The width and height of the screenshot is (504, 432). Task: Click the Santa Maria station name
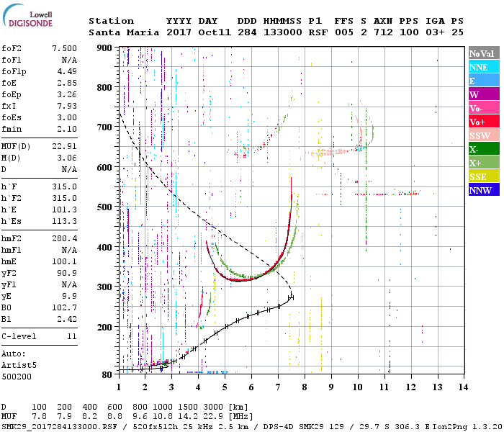point(124,32)
